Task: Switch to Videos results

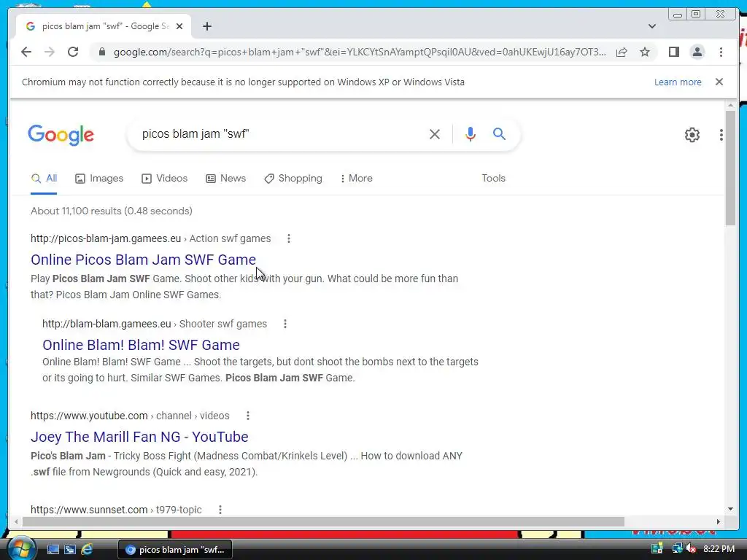Action: pyautogui.click(x=164, y=179)
